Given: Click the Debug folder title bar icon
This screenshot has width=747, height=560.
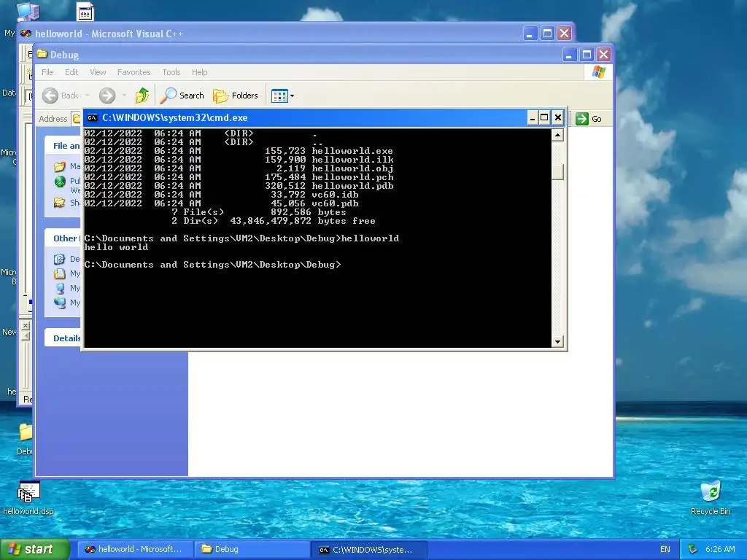Looking at the screenshot, I should point(42,54).
